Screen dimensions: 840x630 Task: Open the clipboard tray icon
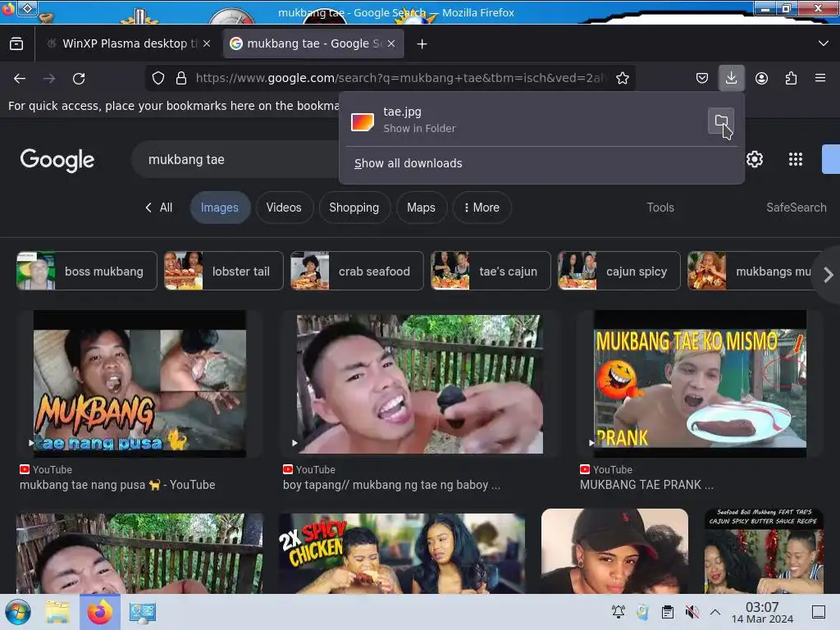click(667, 611)
